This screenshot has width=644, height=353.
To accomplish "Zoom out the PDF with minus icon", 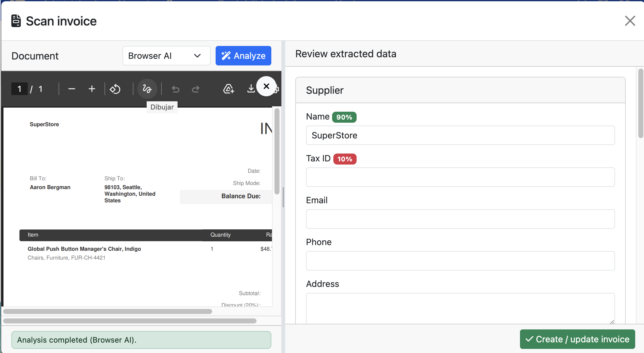I will point(71,89).
